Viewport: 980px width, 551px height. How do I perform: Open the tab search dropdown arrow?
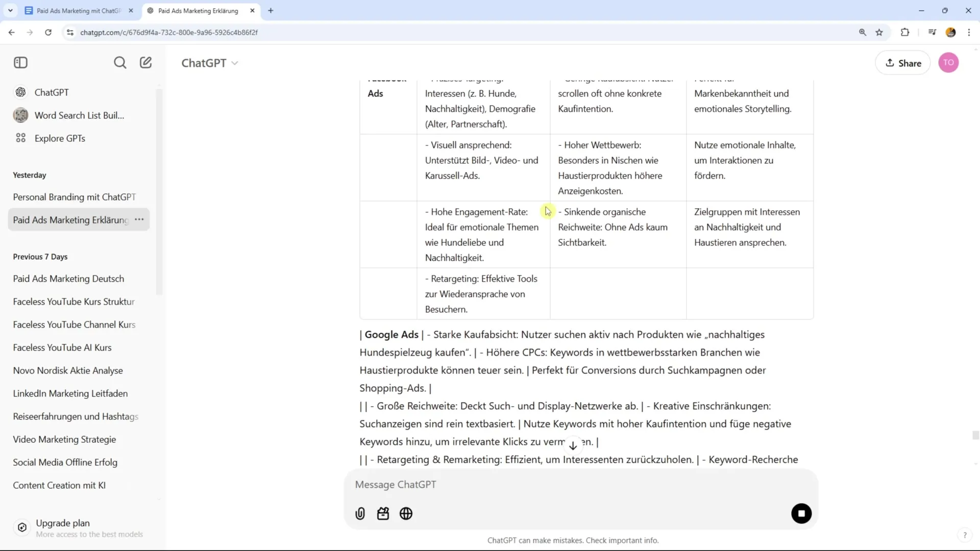pos(10,10)
